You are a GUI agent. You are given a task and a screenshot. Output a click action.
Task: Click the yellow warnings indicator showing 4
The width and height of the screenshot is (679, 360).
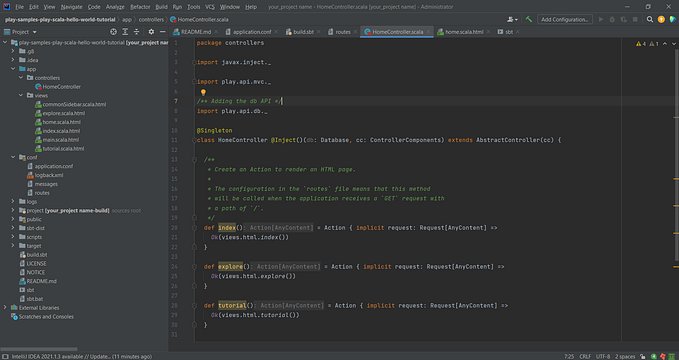point(641,44)
